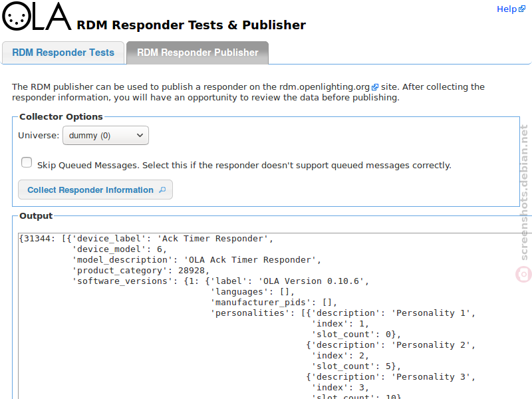
Task: Click the OLA logo icon
Action: 37,16
